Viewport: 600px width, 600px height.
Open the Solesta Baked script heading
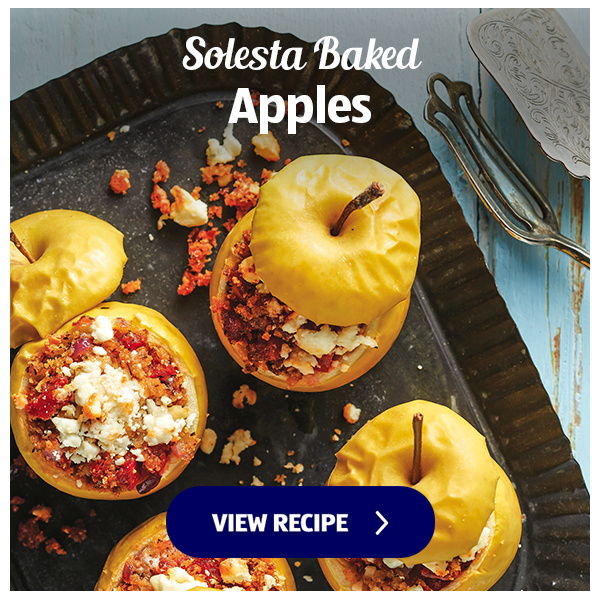pyautogui.click(x=302, y=54)
